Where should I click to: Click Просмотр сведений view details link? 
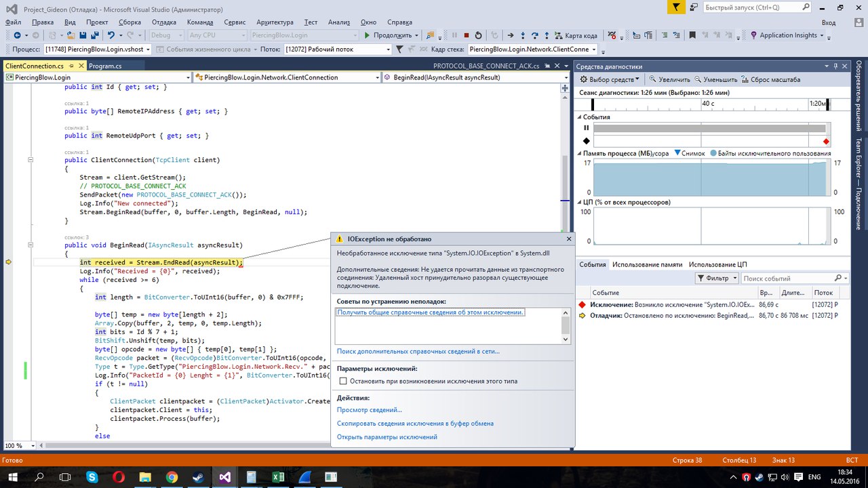point(370,409)
